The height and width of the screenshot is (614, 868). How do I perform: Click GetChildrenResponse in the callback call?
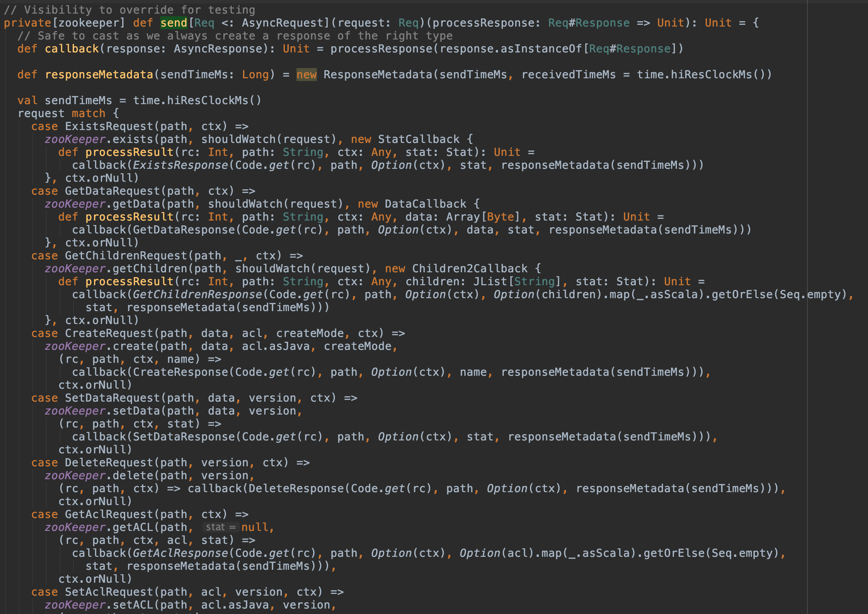tap(197, 294)
